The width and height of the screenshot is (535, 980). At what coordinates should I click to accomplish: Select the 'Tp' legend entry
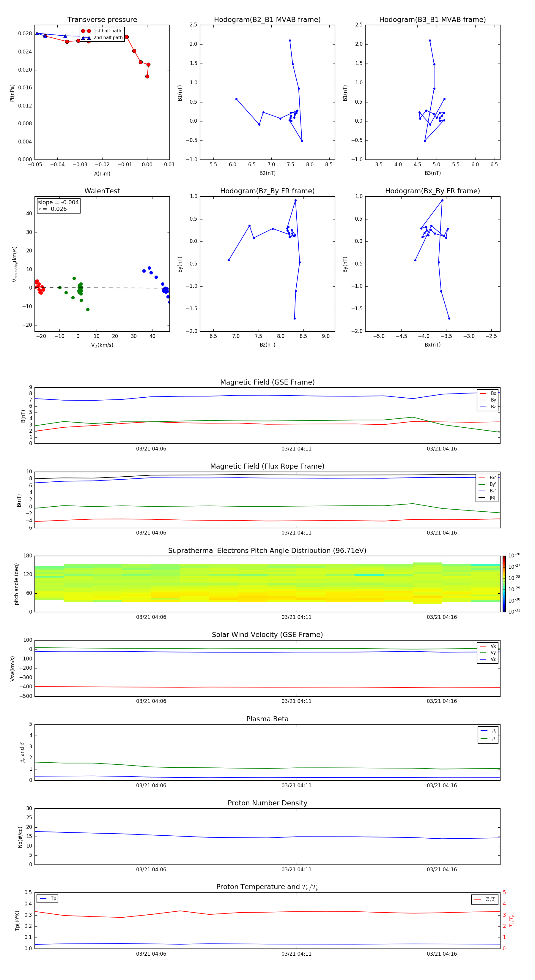point(48,899)
